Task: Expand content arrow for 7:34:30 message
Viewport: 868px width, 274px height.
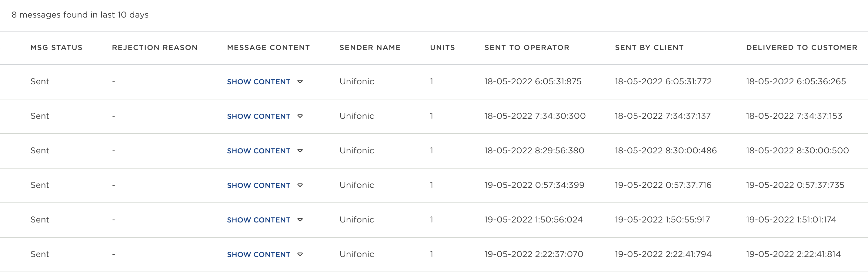Action: click(x=300, y=116)
